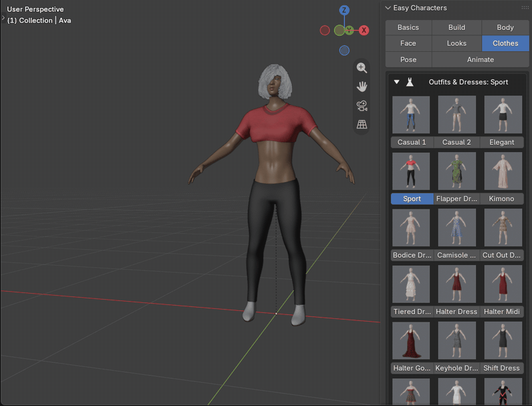
Task: Click the dress icon in Outfits header
Action: click(410, 82)
